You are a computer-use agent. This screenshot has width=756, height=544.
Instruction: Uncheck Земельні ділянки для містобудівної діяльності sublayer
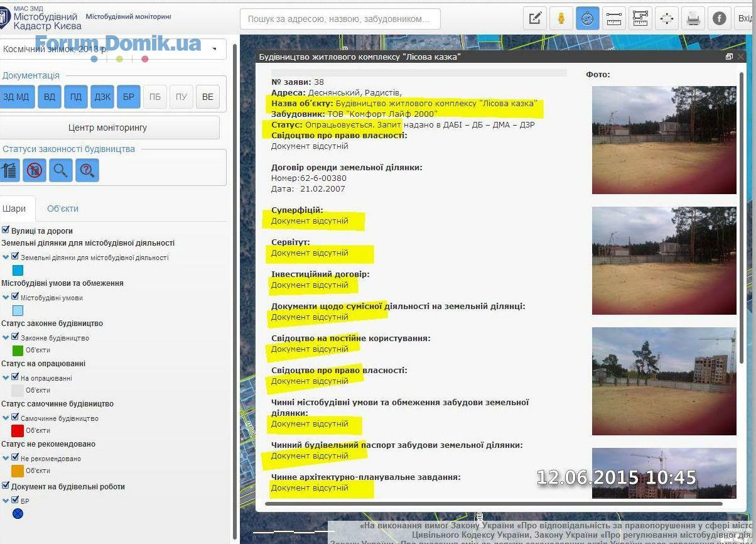16,256
